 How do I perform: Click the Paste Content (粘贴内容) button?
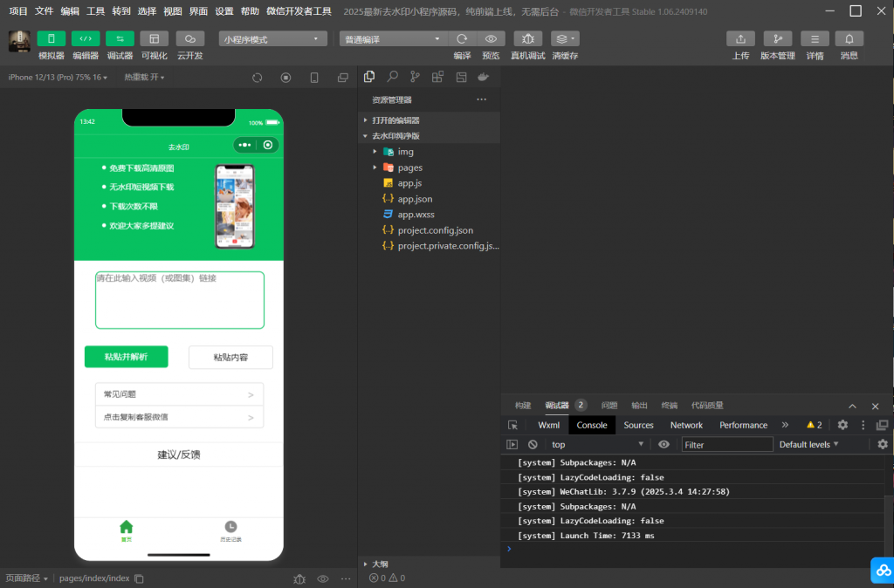(x=230, y=357)
